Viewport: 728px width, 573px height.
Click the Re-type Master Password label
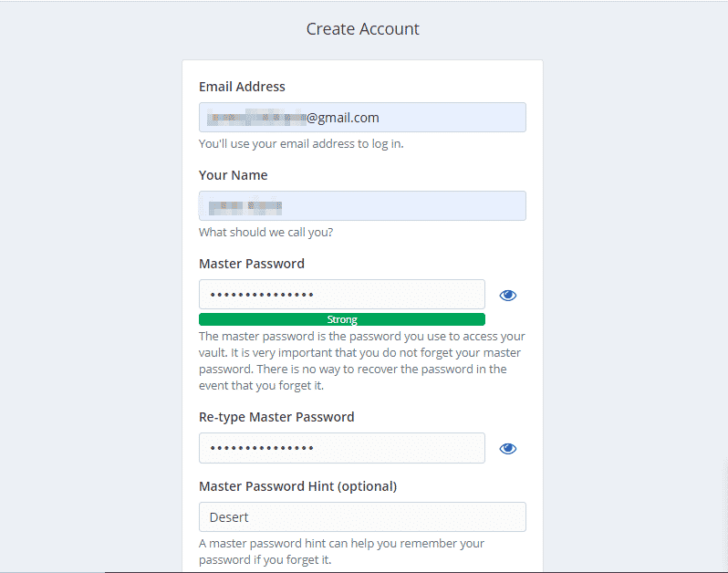276,417
